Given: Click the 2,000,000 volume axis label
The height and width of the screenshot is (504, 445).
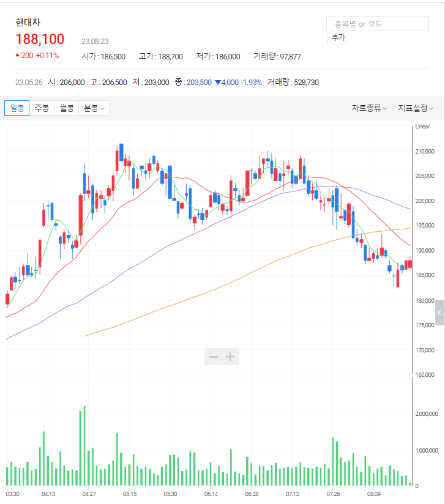Looking at the screenshot, I should pyautogui.click(x=427, y=414).
